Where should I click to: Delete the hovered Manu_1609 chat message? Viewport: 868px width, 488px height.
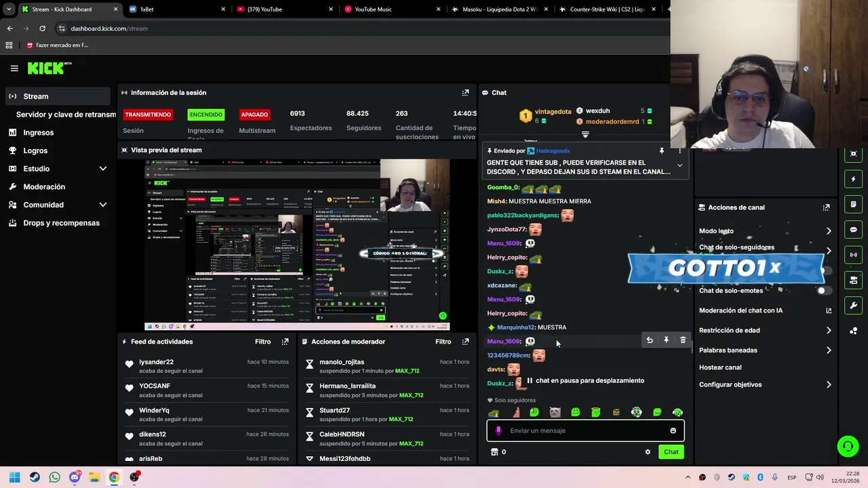tap(683, 340)
